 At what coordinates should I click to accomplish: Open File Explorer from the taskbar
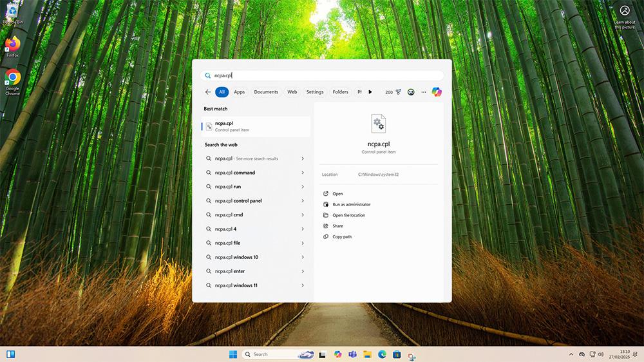[x=367, y=354]
